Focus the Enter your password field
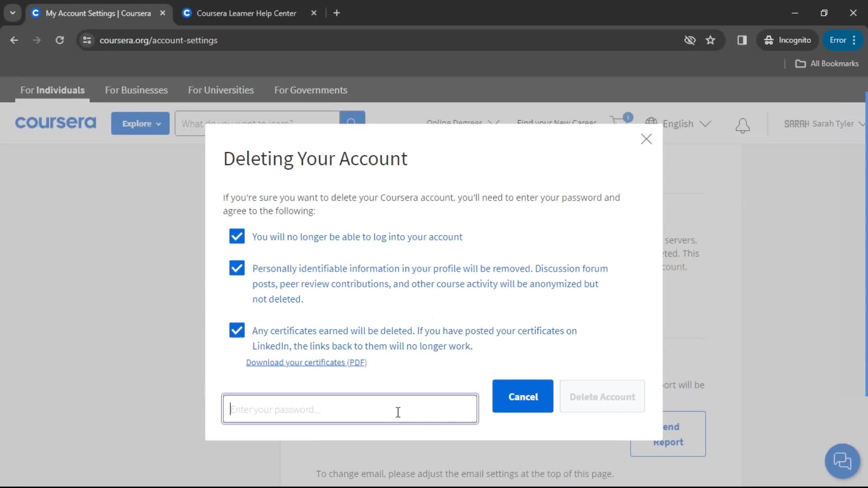 [350, 409]
